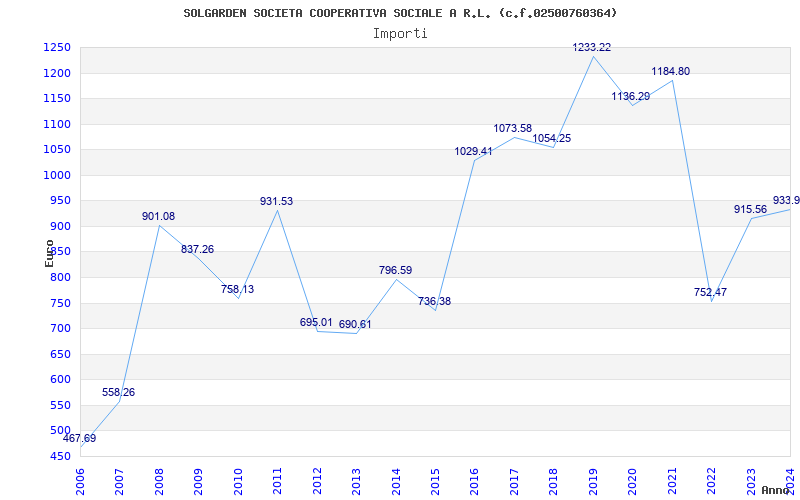Viewport: 800px width, 500px height.
Task: Click the 1150 Euro axis value
Action: click(56, 99)
